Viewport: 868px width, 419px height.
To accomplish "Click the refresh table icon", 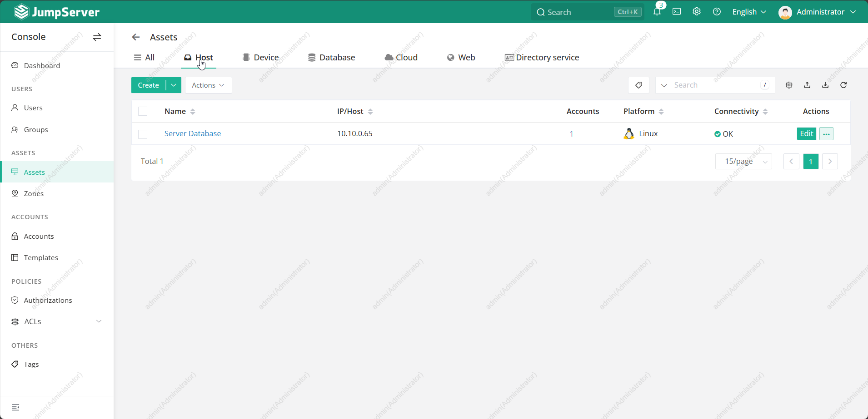I will (x=843, y=85).
